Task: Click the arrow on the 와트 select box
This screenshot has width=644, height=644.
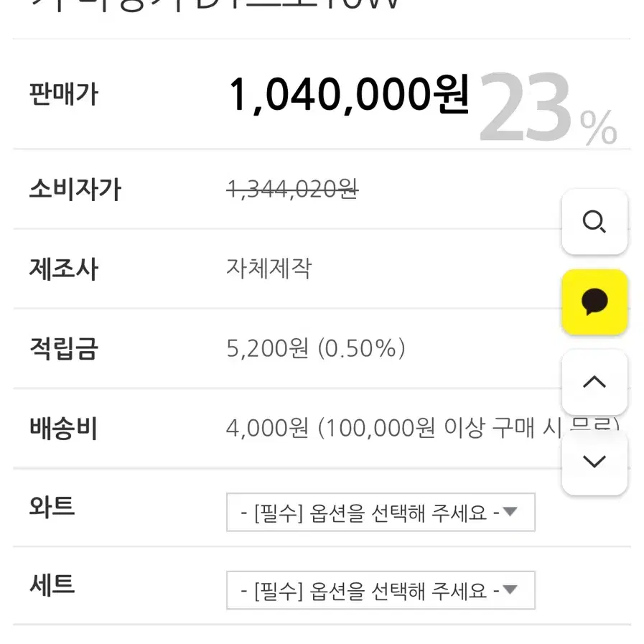Action: click(x=510, y=512)
